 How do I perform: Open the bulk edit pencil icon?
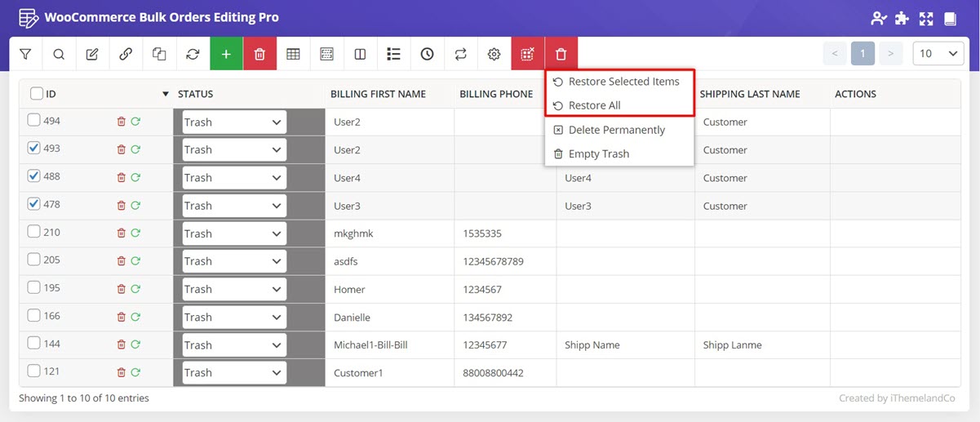coord(92,54)
